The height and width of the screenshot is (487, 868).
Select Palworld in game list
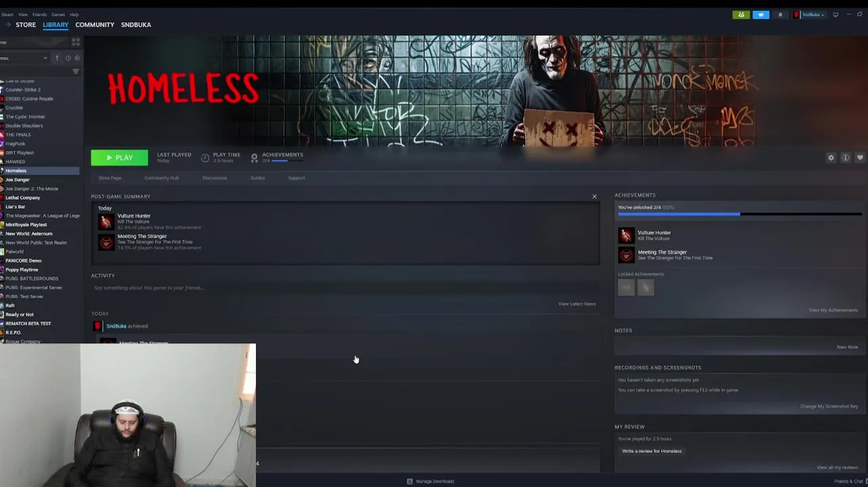tap(14, 252)
